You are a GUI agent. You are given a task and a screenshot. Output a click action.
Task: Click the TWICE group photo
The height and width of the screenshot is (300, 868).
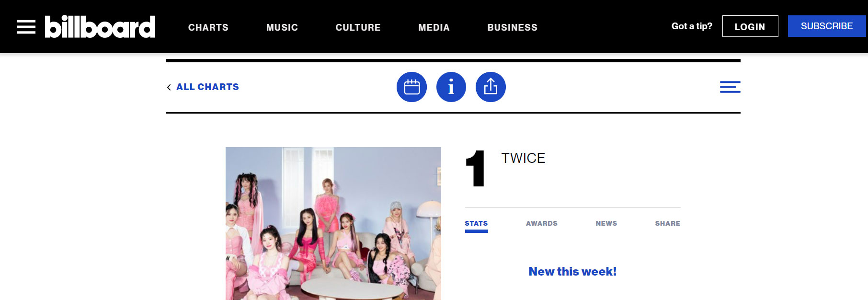coord(333,223)
